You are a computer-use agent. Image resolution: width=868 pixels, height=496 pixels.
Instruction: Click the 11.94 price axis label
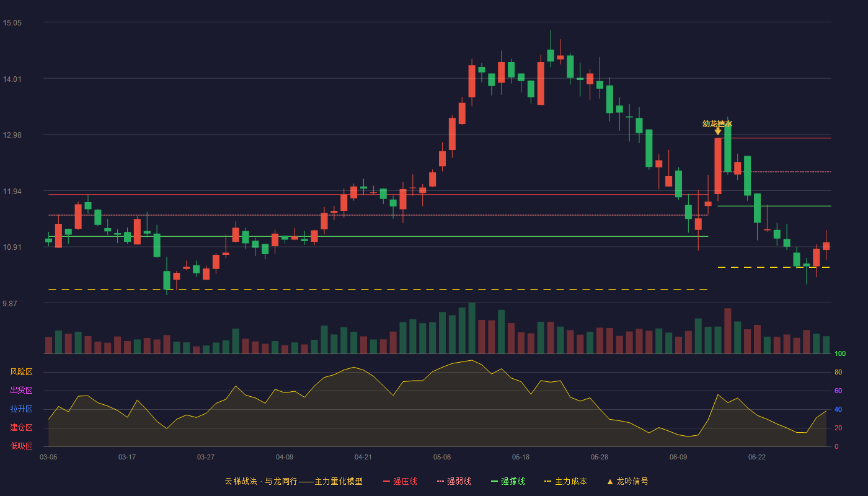point(12,192)
